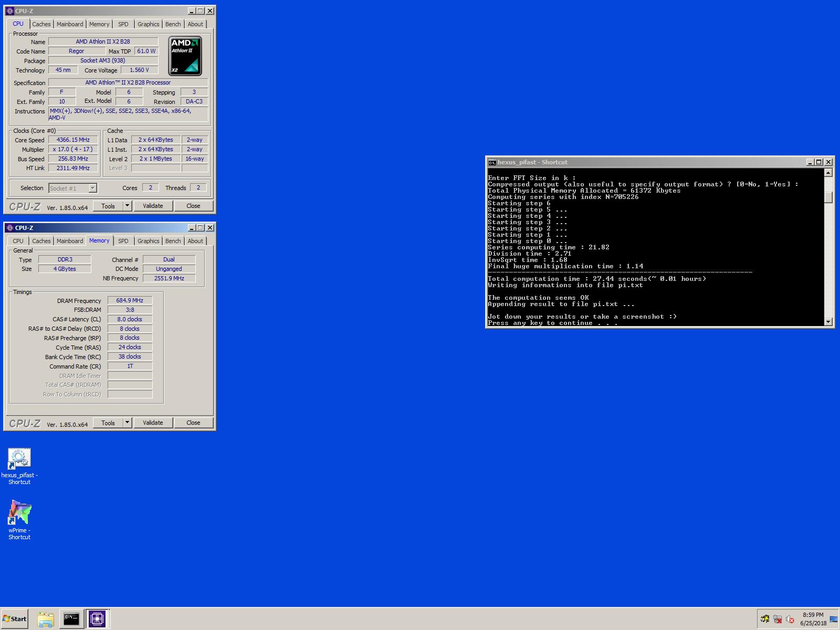
Task: Minimize the hexus_pifast console window
Action: (810, 162)
